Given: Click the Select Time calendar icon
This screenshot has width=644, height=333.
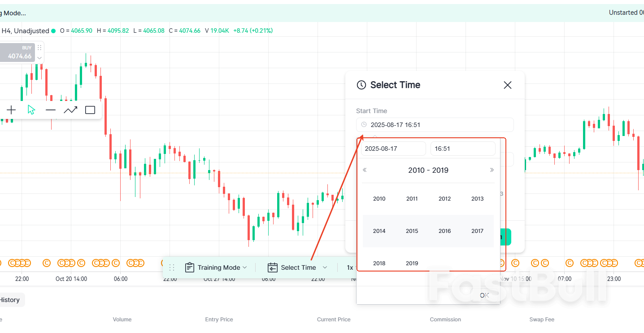Looking at the screenshot, I should (x=273, y=267).
